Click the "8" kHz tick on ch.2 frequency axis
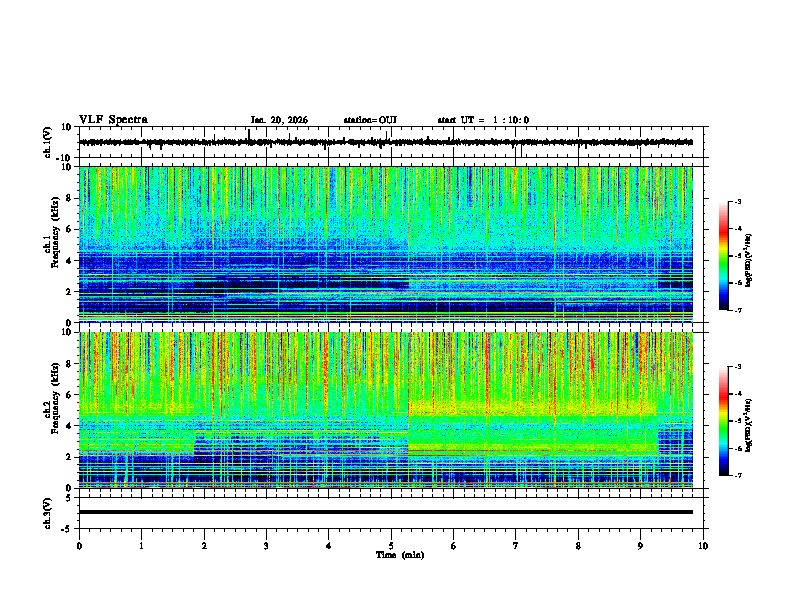Viewport: 792px width, 612px height. coord(69,364)
